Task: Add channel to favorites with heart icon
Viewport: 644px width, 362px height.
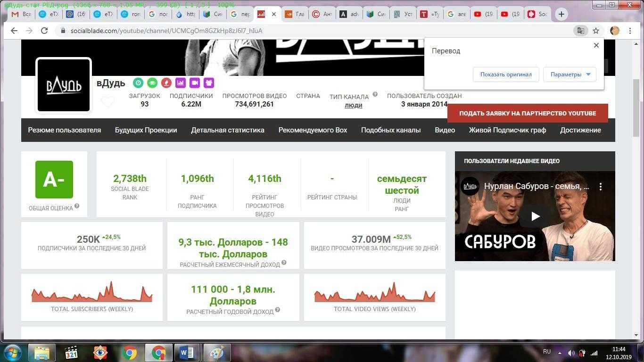Action: [108, 102]
